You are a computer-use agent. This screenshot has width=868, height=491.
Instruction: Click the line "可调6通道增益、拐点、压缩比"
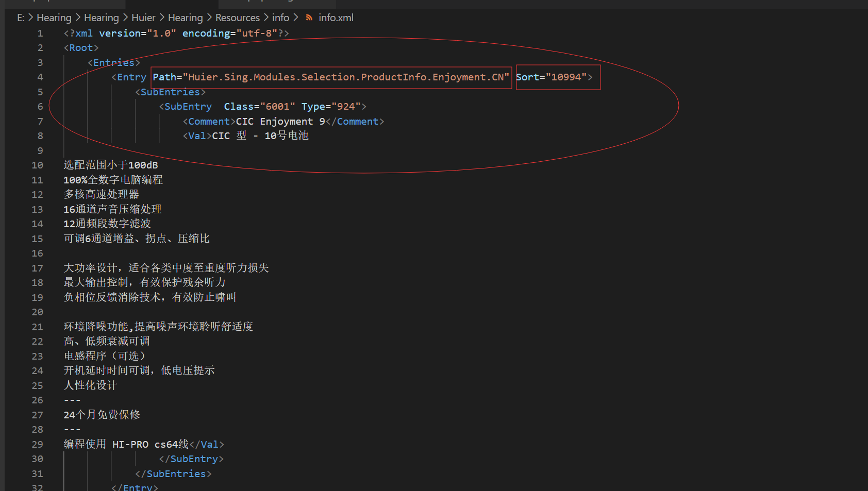137,239
